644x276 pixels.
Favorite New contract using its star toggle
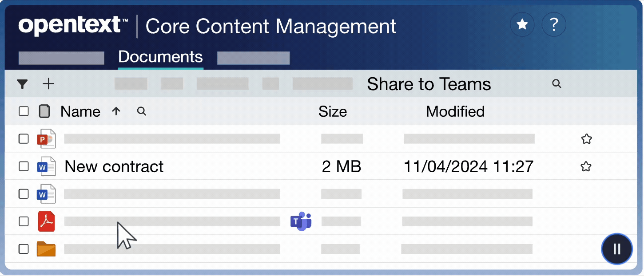coord(586,166)
